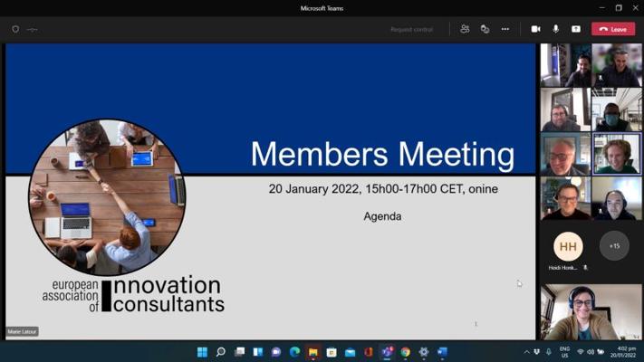The width and height of the screenshot is (644, 362).
Task: Click the shared Members Meeting slide title
Action: click(x=381, y=154)
